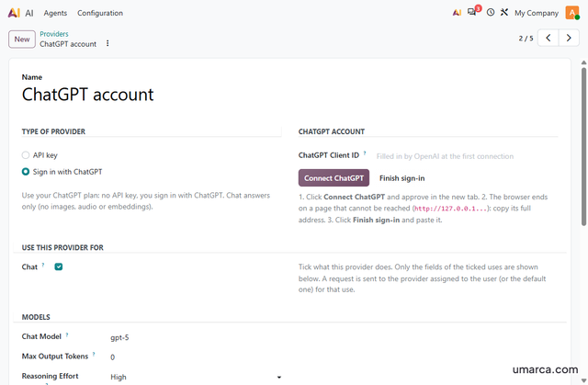This screenshot has height=385, width=588.
Task: Select Sign in with ChatGPT radio option
Action: (x=26, y=172)
